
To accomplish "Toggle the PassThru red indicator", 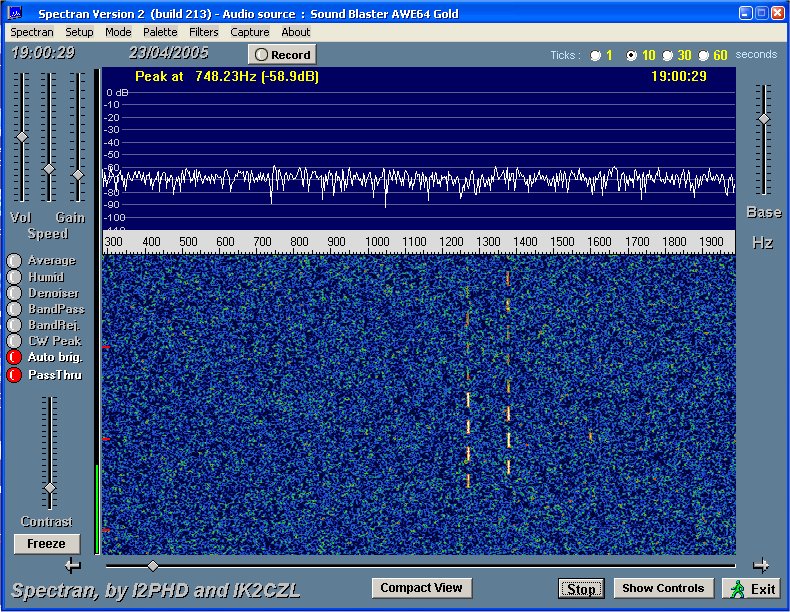I will pos(14,375).
